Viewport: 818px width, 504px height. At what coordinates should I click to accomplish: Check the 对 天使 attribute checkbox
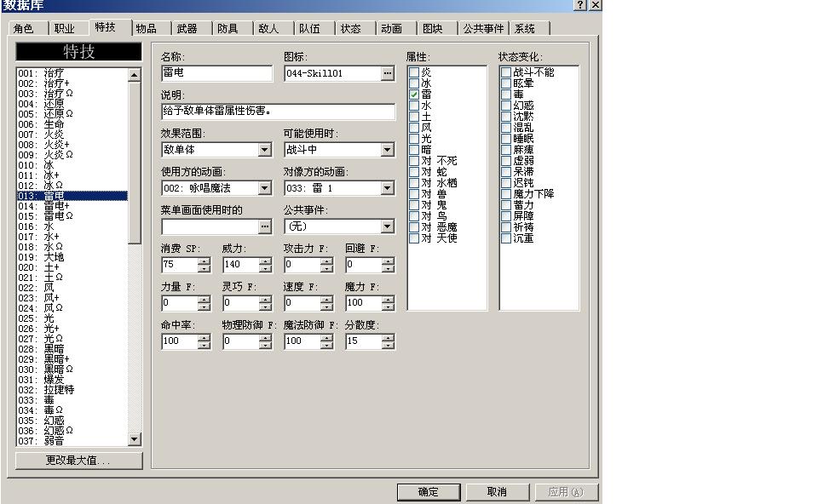pos(414,238)
